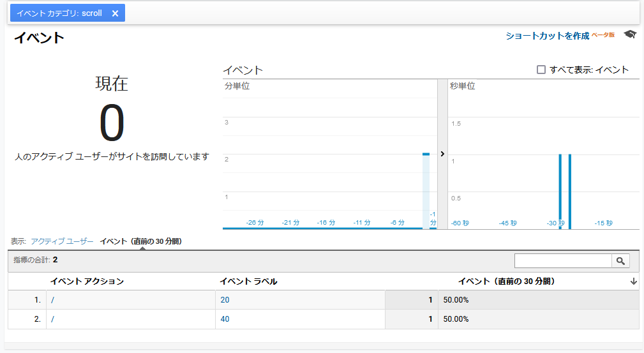Click the -26 分 axis label

pos(255,223)
